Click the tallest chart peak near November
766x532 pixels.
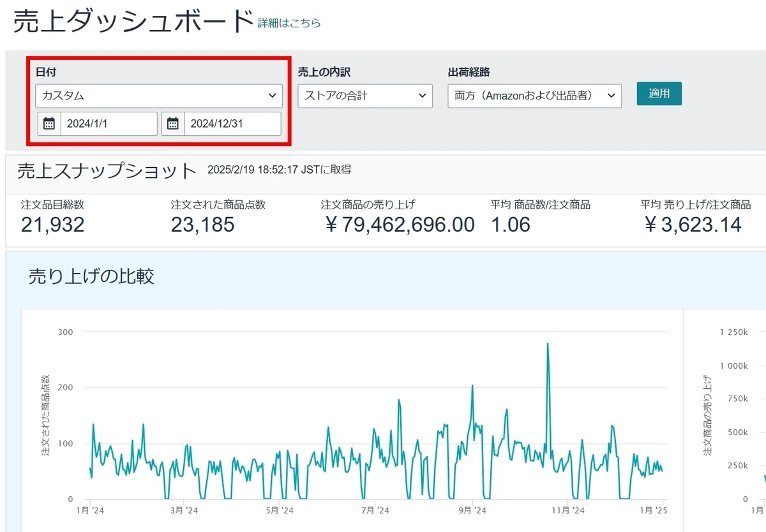pyautogui.click(x=548, y=344)
